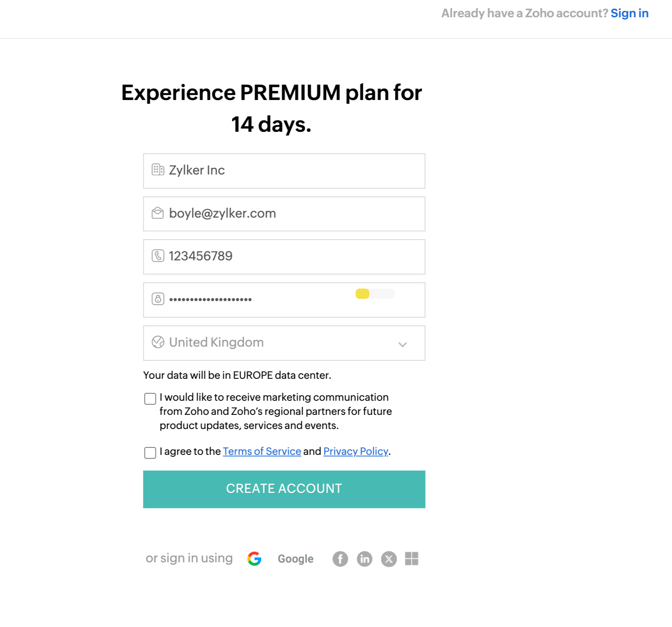Sign in using the X (Twitter) icon

[389, 559]
